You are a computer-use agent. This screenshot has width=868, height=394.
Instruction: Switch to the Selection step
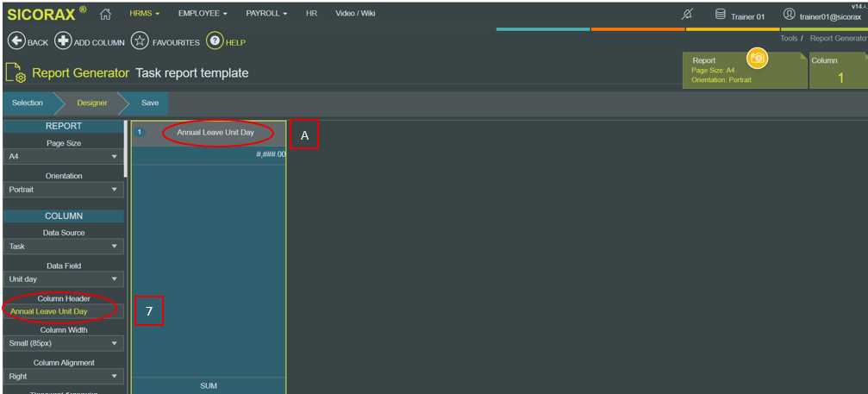coord(27,103)
